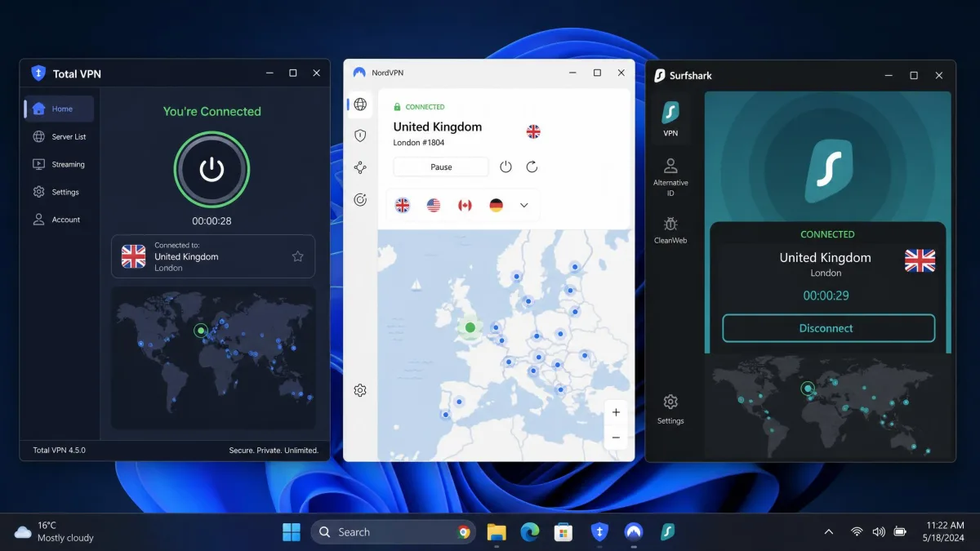This screenshot has height=551, width=980.
Task: Open NordVPN Meshnet nodes icon
Action: [x=360, y=167]
